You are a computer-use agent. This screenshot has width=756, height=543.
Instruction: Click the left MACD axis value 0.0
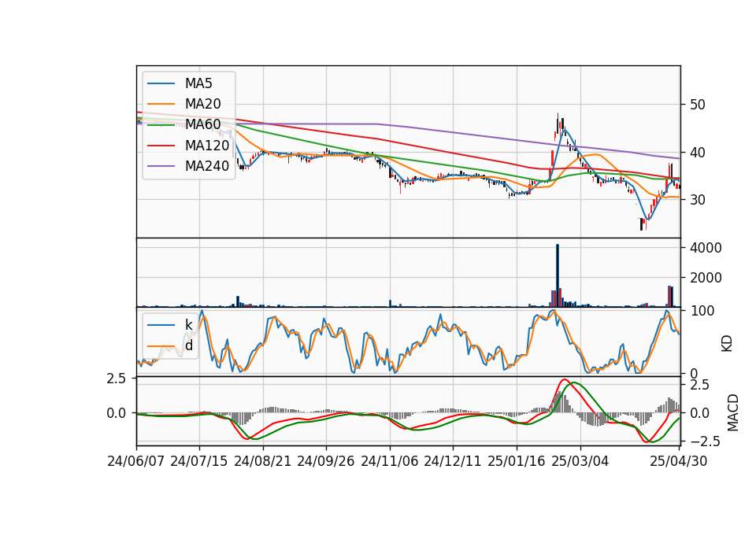pos(117,413)
